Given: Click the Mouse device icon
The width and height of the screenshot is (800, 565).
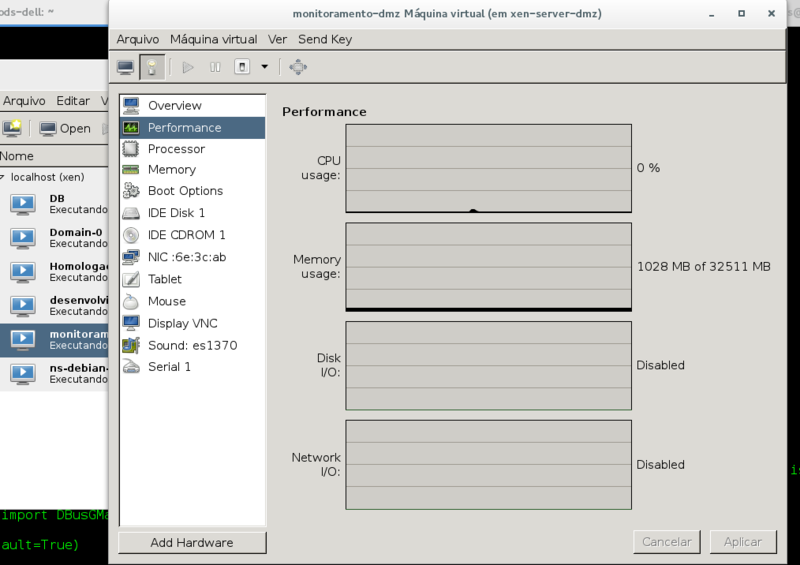Looking at the screenshot, I should [131, 301].
